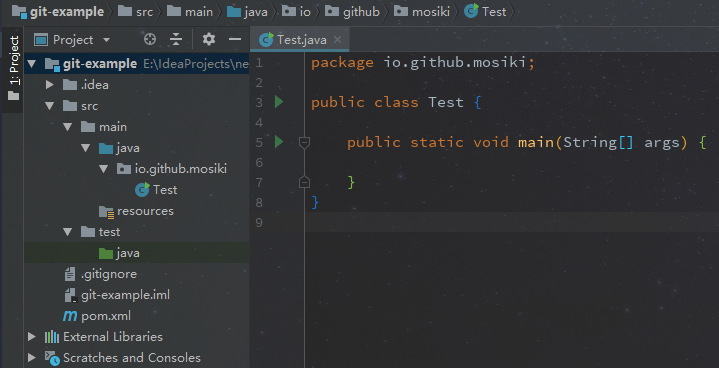Run class Test via line 3 gutter arrow

279,102
